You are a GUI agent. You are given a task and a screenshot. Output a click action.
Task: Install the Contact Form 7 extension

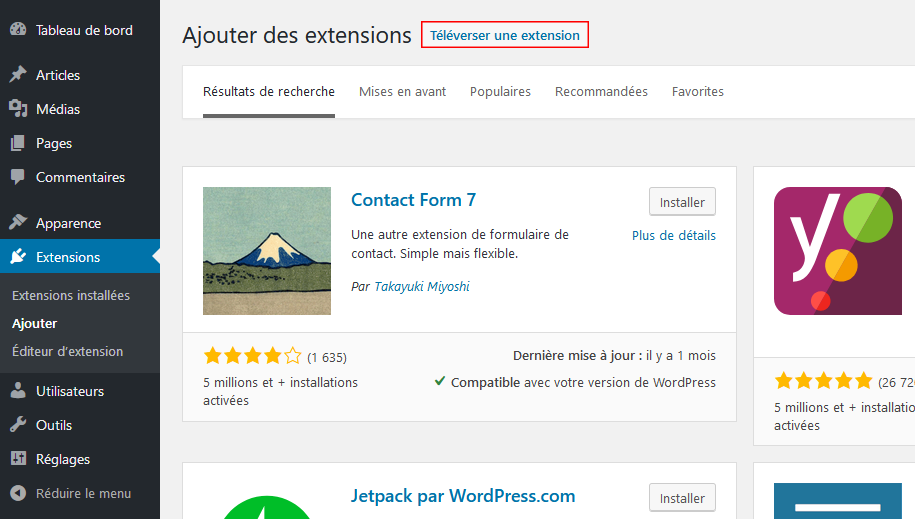click(x=682, y=202)
